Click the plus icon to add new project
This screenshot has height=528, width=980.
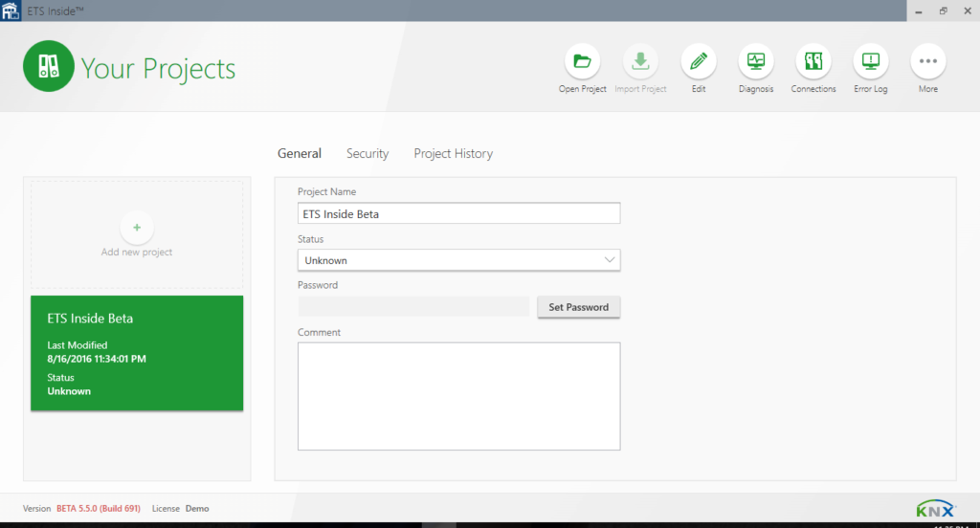pos(137,228)
